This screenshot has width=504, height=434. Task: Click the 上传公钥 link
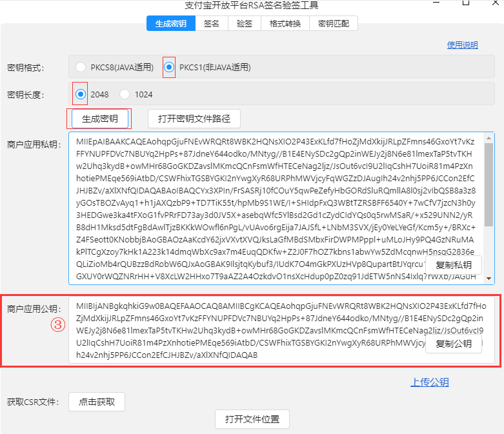click(430, 382)
